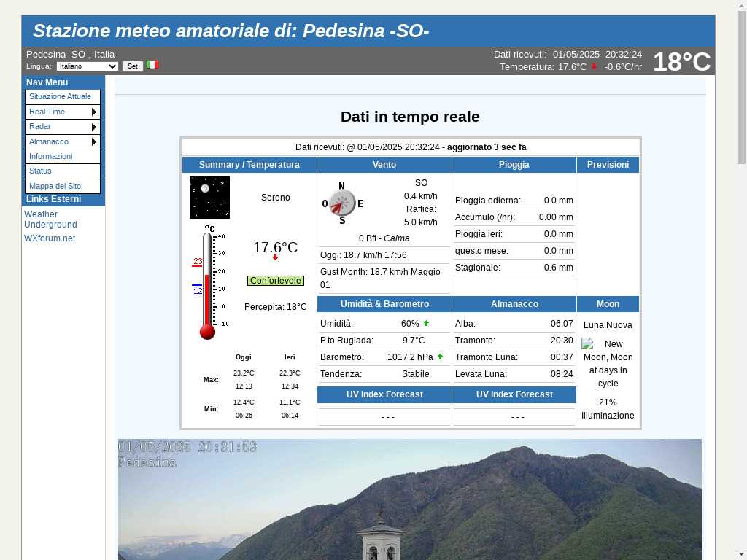Click the Previsioni column header

click(608, 165)
